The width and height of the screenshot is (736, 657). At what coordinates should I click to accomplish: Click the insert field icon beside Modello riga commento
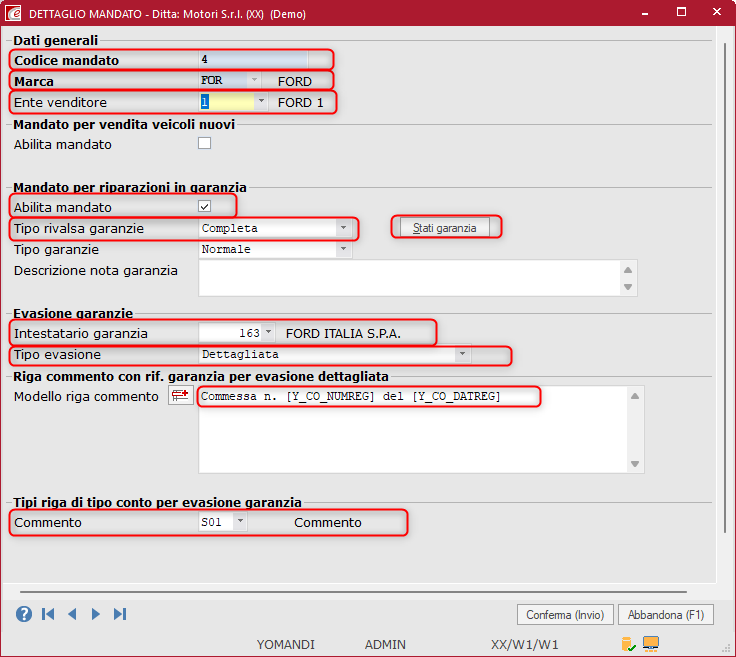pos(180,397)
